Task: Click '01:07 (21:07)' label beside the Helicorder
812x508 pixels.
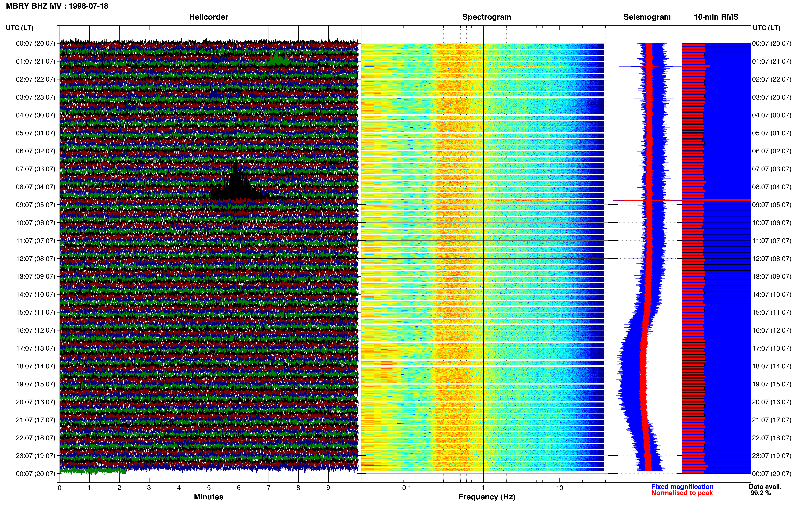Action: coord(35,61)
